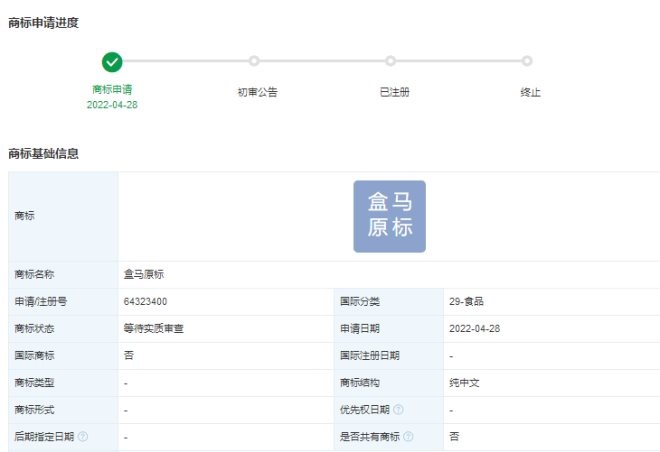
Task: Select the 是否共有商标 label text
Action: click(370, 436)
